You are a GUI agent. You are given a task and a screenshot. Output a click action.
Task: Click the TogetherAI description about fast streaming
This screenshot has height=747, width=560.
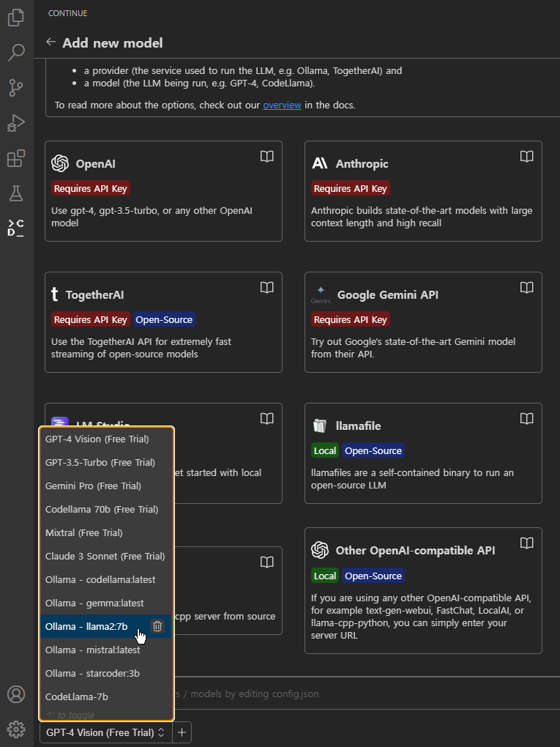141,348
